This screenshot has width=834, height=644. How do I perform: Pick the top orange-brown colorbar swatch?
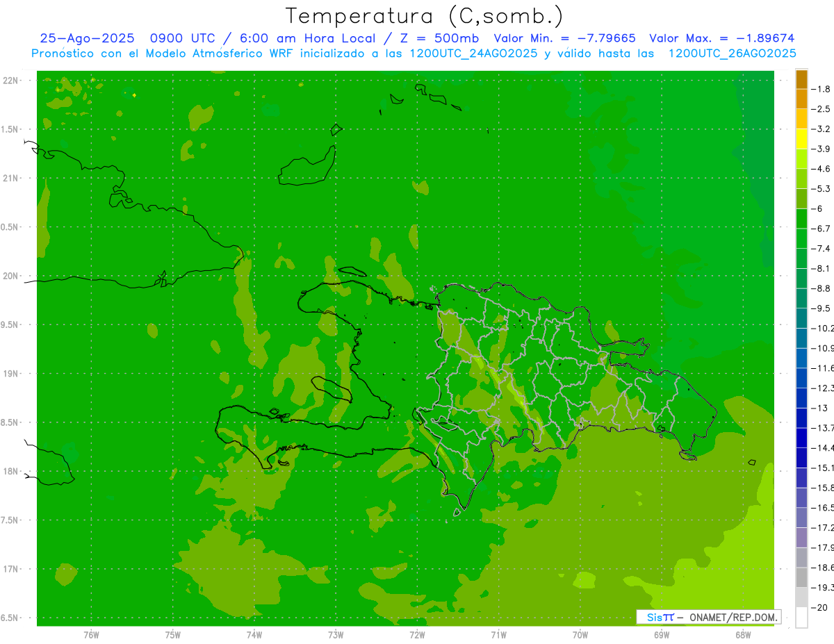point(801,79)
